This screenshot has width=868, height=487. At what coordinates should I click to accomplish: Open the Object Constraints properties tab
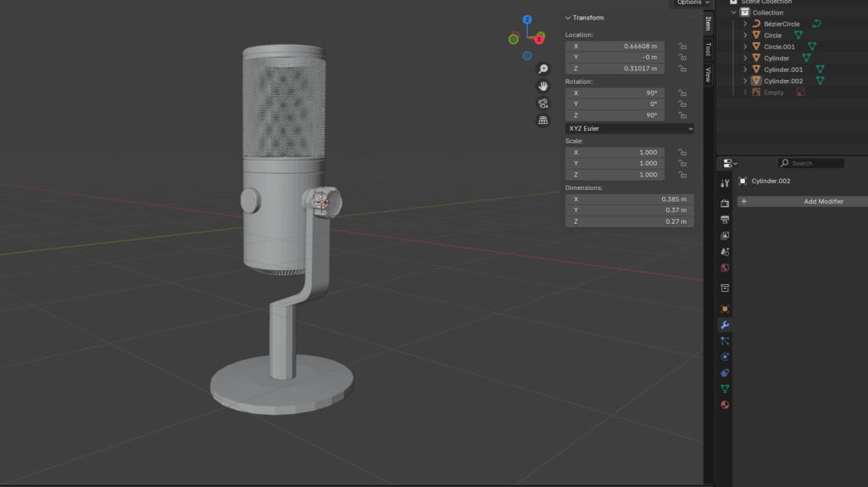coord(725,372)
